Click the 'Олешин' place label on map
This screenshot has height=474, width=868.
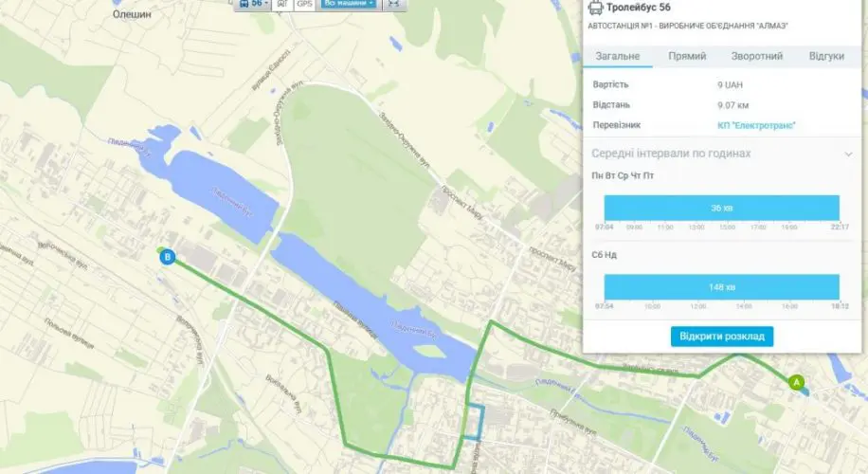[130, 15]
